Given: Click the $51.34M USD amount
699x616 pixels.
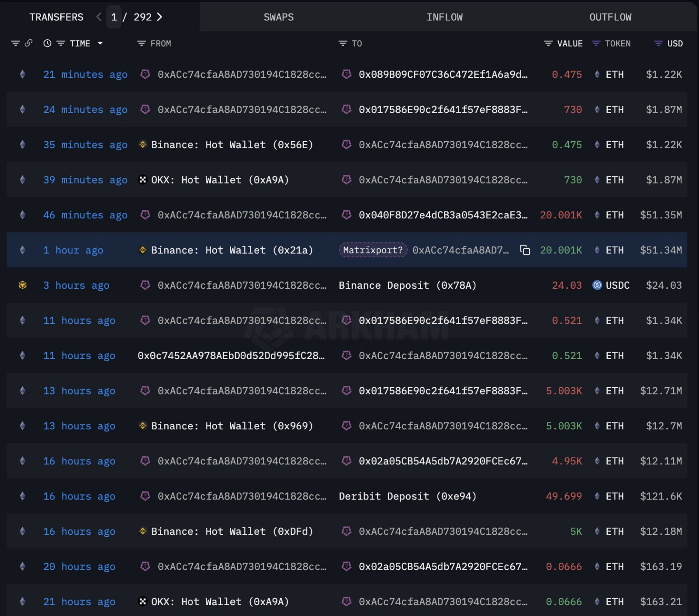Looking at the screenshot, I should tap(661, 250).
